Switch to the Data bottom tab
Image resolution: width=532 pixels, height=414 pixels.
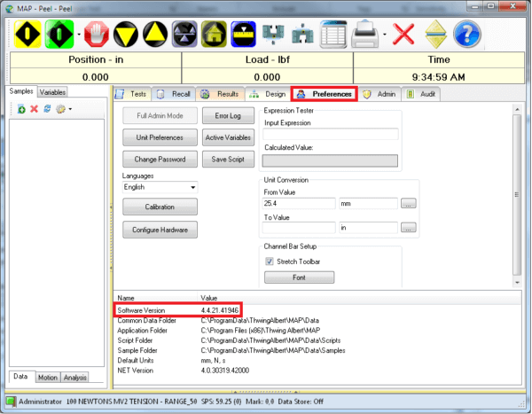tap(21, 377)
